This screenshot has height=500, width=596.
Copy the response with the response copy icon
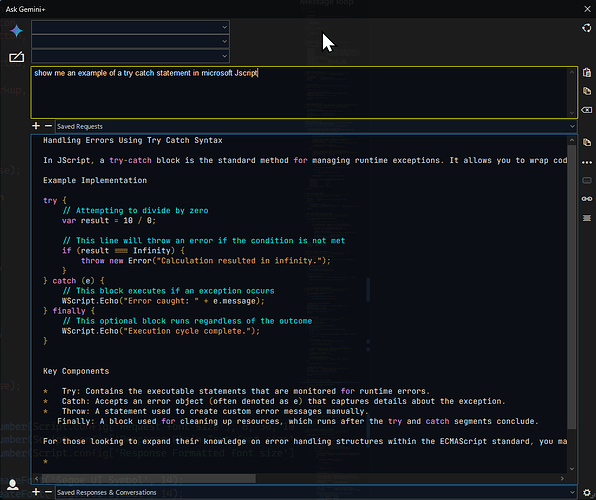click(586, 142)
